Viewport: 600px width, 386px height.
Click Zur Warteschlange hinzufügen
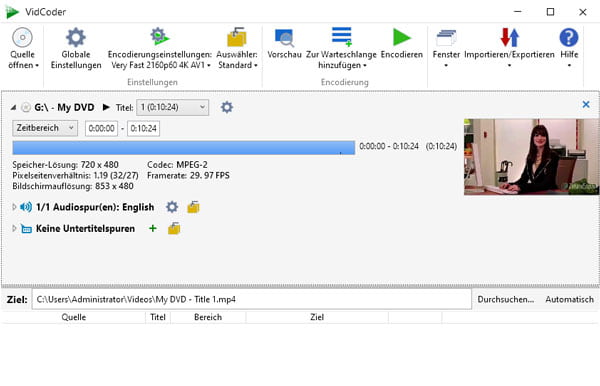tap(341, 49)
